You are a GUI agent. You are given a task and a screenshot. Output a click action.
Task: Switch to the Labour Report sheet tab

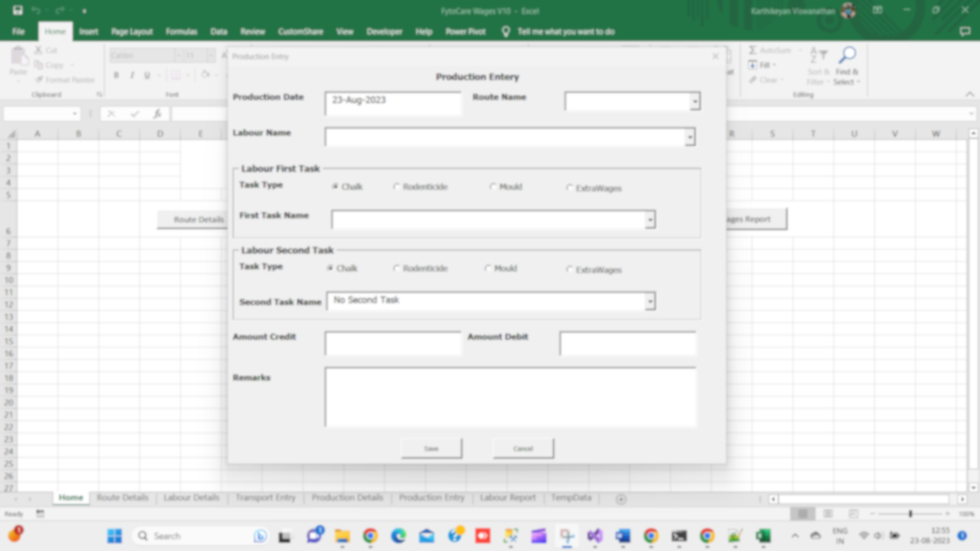[507, 497]
